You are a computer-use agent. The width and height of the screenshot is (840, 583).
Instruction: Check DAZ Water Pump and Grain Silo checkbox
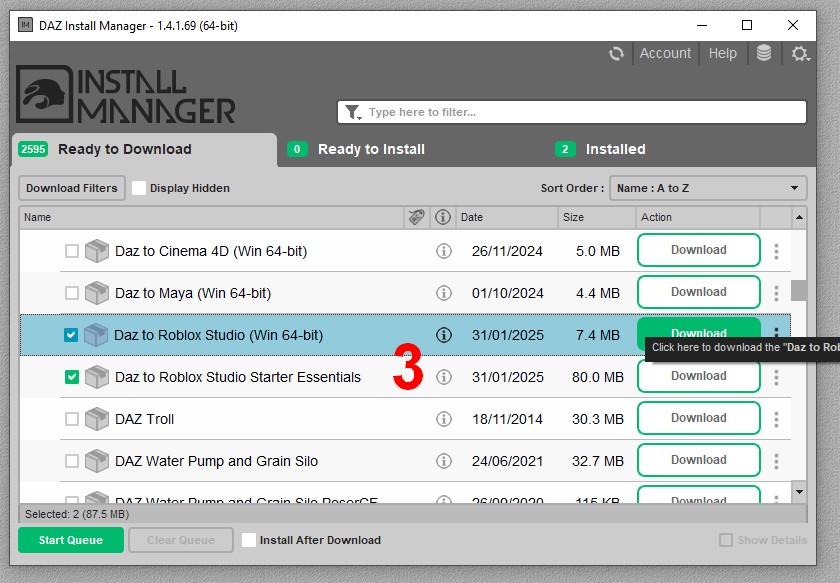[x=71, y=461]
